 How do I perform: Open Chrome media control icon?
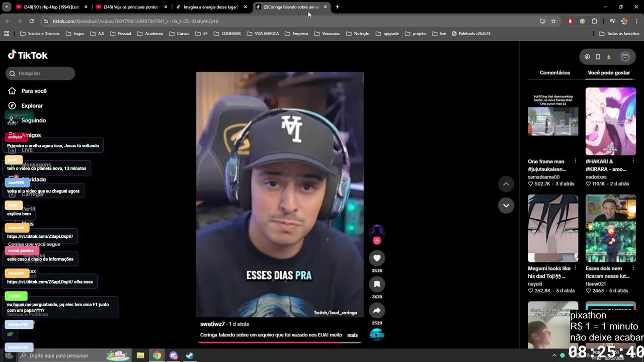pyautogui.click(x=612, y=21)
